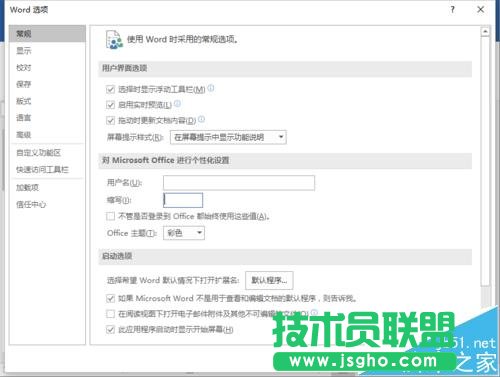The width and height of the screenshot is (500, 377).
Task: Select 常规 category in sidebar
Action: click(x=47, y=34)
